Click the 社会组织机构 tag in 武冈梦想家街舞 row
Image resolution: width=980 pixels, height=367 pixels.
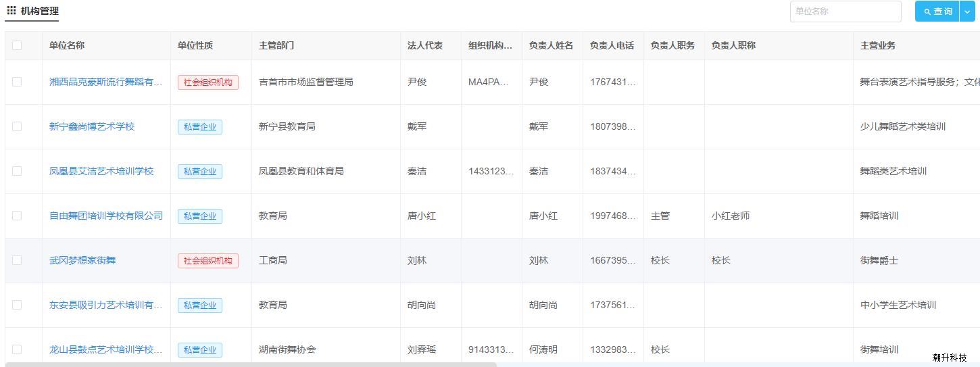coord(208,261)
